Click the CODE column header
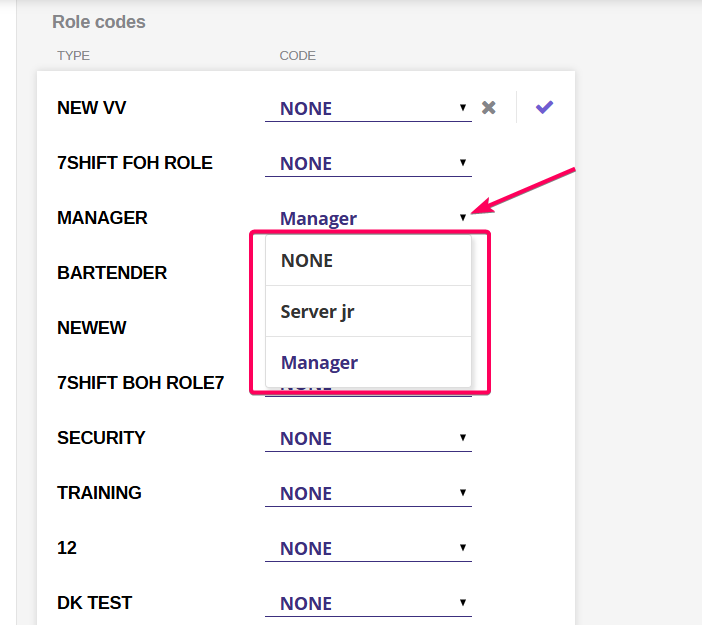 tap(297, 56)
